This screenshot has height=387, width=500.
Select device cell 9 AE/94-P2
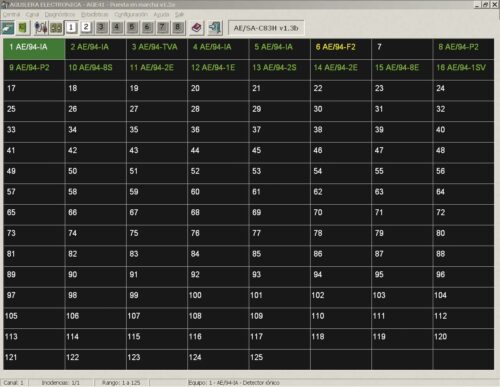point(34,70)
